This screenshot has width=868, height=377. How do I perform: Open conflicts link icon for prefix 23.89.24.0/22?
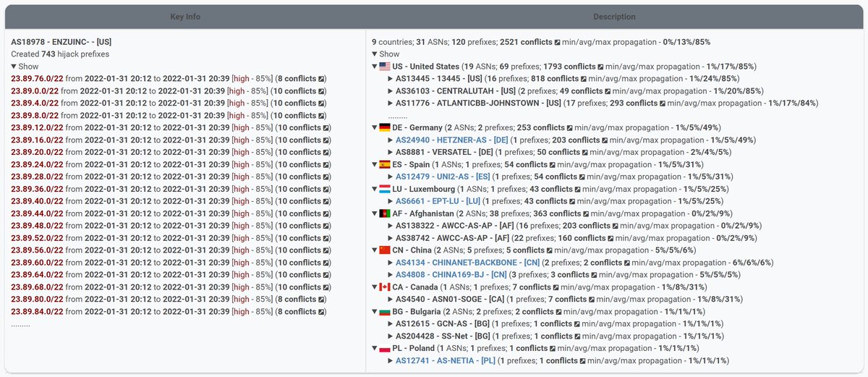[326, 165]
